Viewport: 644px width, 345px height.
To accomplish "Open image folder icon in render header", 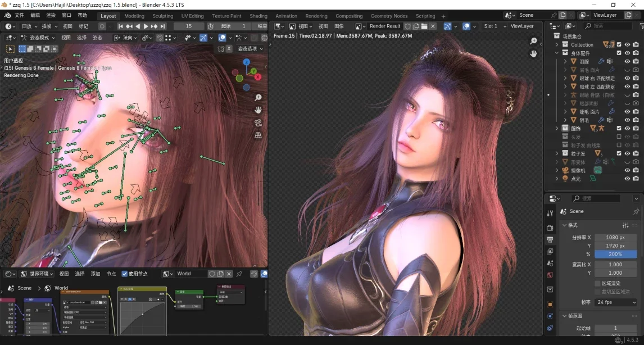I will pos(424,26).
